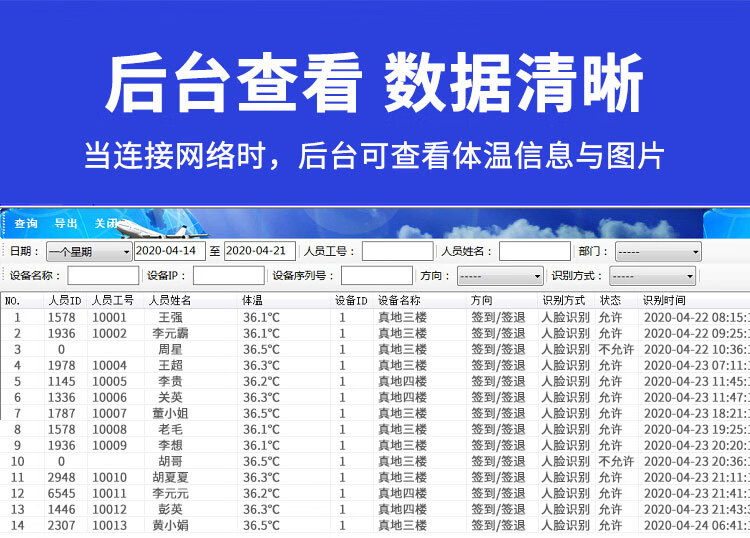The height and width of the screenshot is (538, 750).
Task: Expand the 识别方式 recognition method dropdown
Action: (x=652, y=275)
